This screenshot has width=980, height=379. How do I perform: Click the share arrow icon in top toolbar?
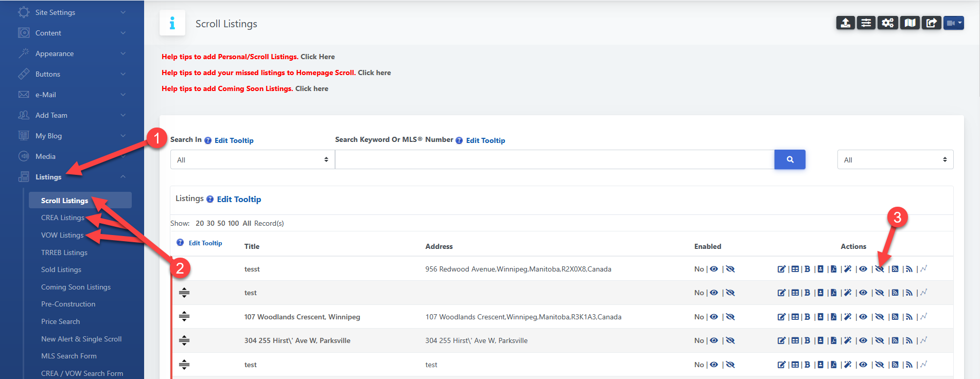(x=931, y=23)
